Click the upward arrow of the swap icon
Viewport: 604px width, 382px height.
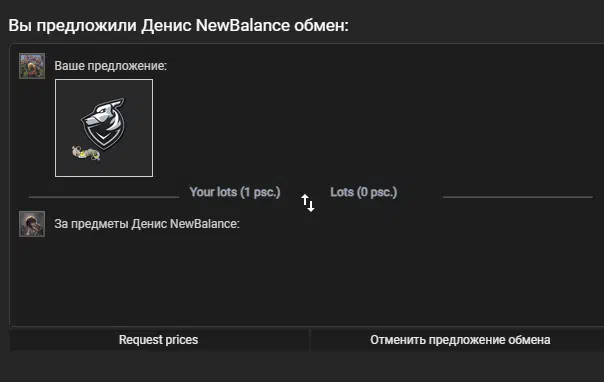[305, 200]
